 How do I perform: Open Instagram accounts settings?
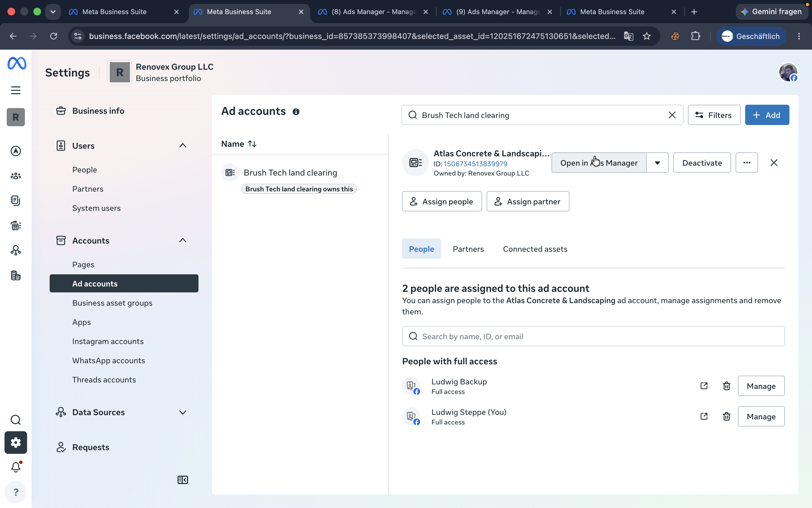(108, 341)
